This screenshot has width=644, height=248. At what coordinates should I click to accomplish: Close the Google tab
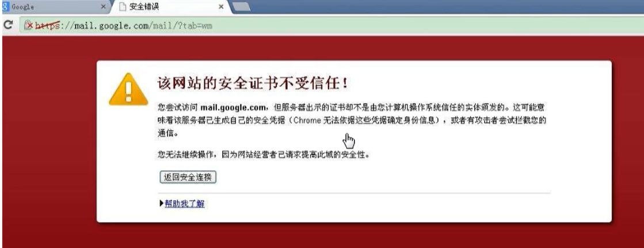[103, 7]
